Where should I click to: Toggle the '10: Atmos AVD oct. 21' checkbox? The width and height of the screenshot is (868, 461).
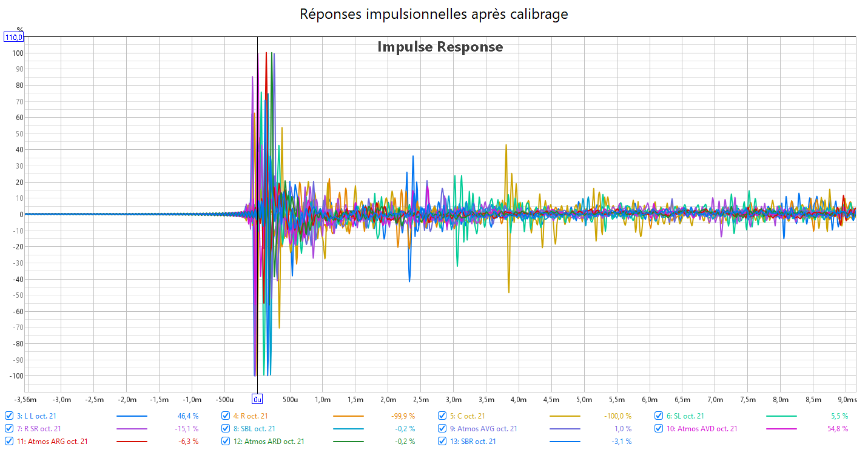(659, 429)
